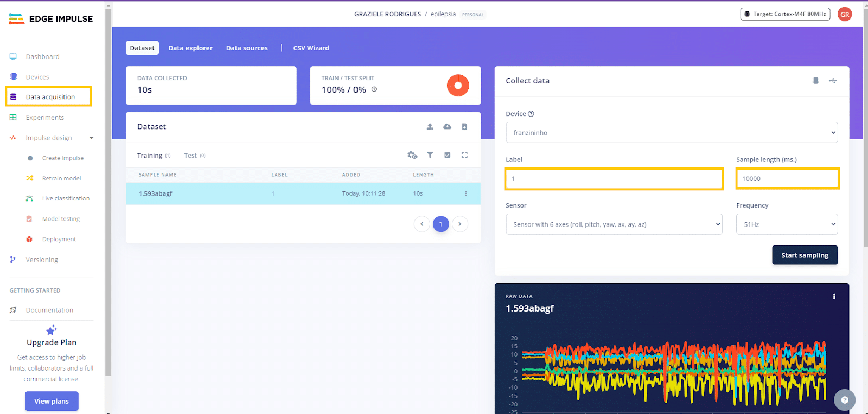The height and width of the screenshot is (414, 868).
Task: Click the cloud upload icon in Dataset header
Action: pyautogui.click(x=447, y=126)
